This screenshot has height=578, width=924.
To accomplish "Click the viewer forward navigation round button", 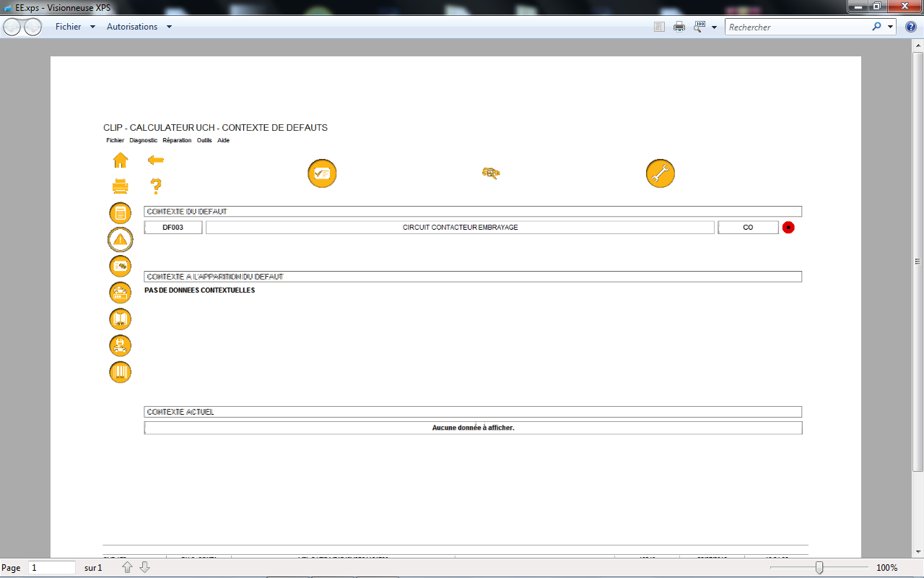I will click(33, 27).
